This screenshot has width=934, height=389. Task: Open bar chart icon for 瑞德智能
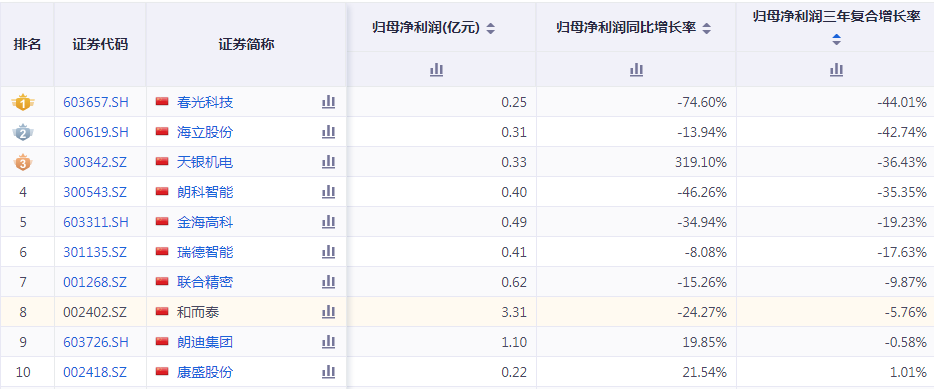click(x=328, y=252)
